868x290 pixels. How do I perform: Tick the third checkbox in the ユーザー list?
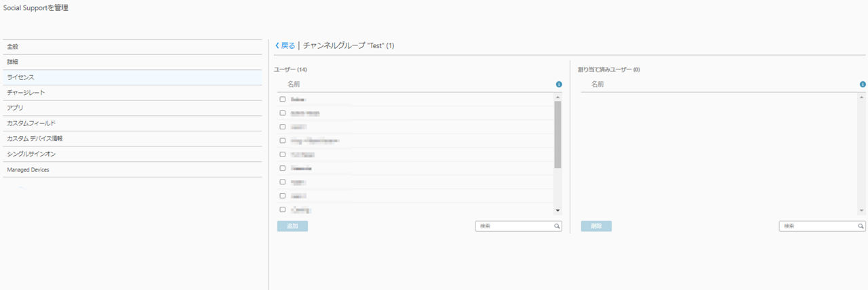(x=283, y=127)
